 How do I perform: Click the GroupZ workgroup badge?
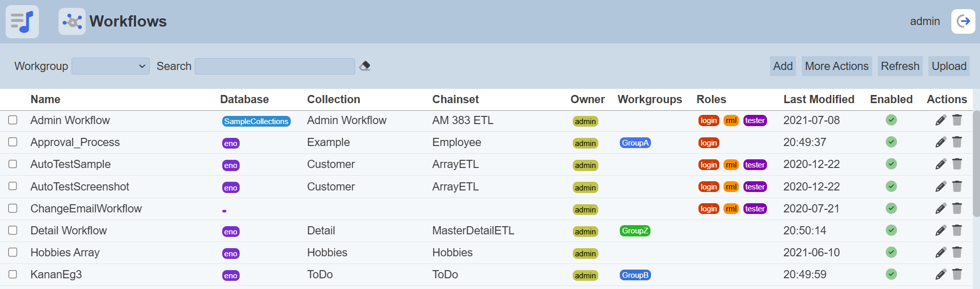(x=635, y=231)
